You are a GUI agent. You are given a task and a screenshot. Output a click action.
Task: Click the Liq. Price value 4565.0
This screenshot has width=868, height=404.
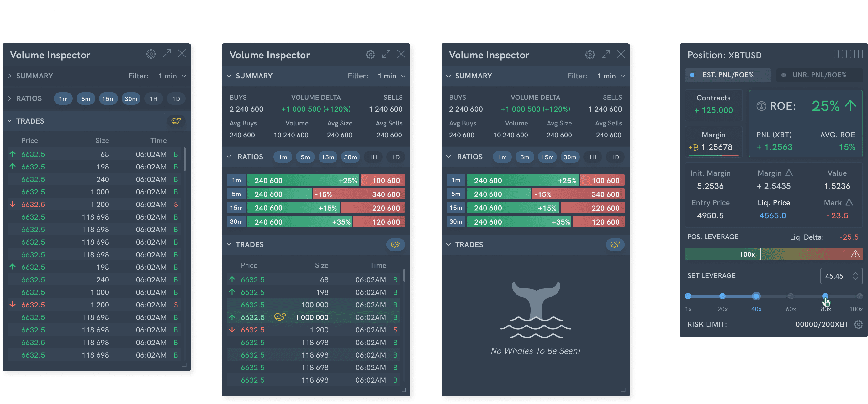772,215
